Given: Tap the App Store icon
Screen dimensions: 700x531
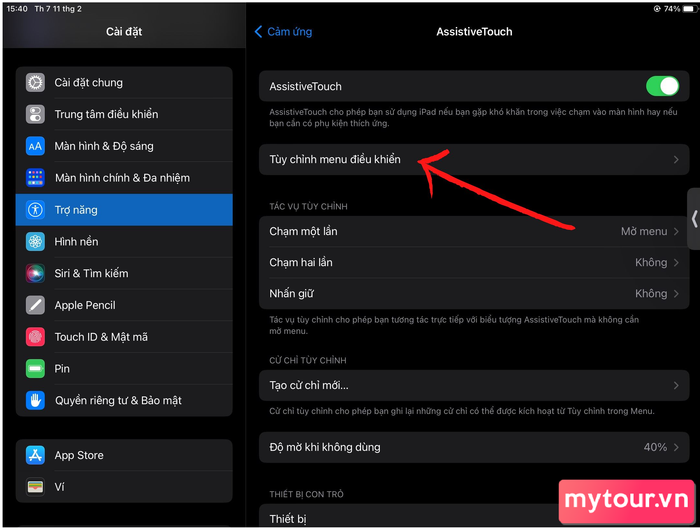Looking at the screenshot, I should click(x=35, y=455).
